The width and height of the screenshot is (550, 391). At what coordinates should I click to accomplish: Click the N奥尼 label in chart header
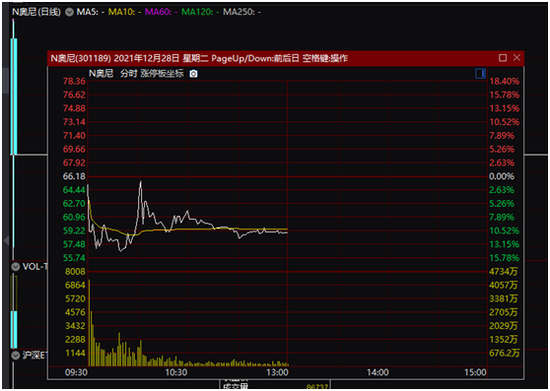point(101,74)
